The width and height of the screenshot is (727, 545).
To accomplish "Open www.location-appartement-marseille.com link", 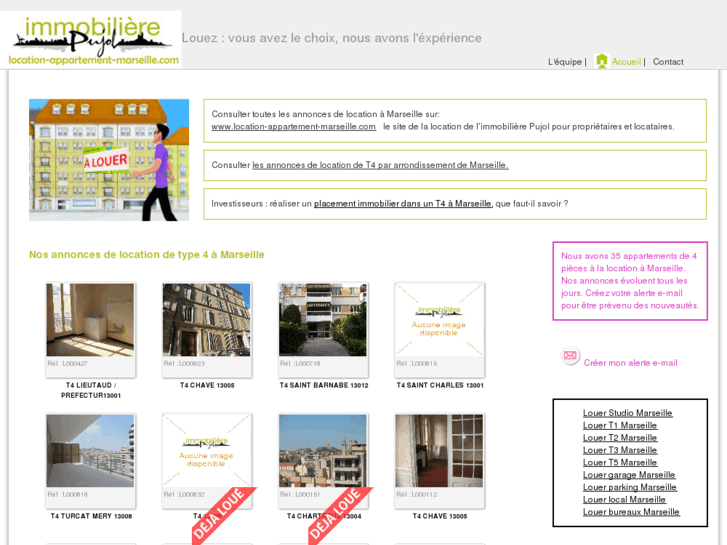I will (293, 127).
